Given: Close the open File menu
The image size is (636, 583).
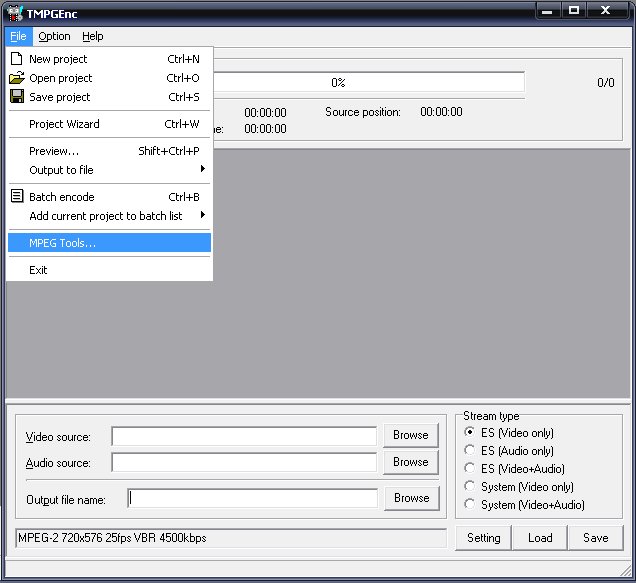Looking at the screenshot, I should click(19, 36).
